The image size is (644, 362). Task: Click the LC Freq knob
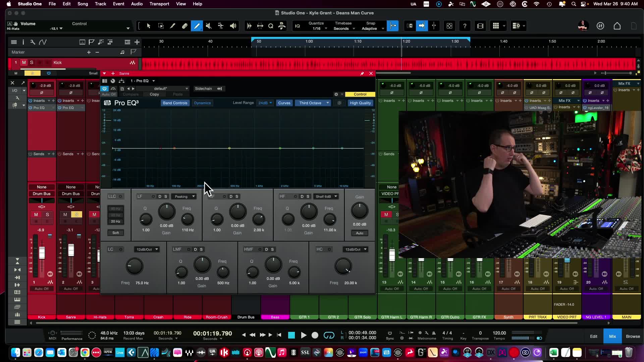coord(135,266)
